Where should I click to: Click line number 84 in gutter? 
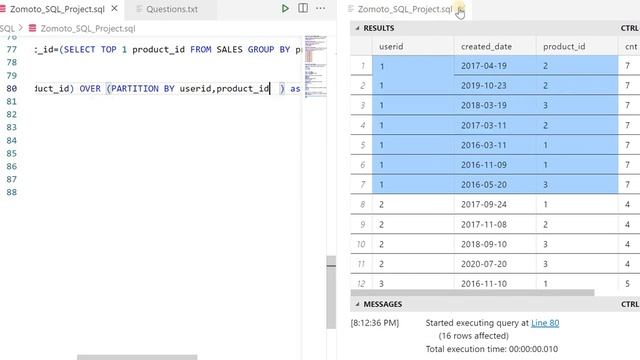tap(11, 140)
